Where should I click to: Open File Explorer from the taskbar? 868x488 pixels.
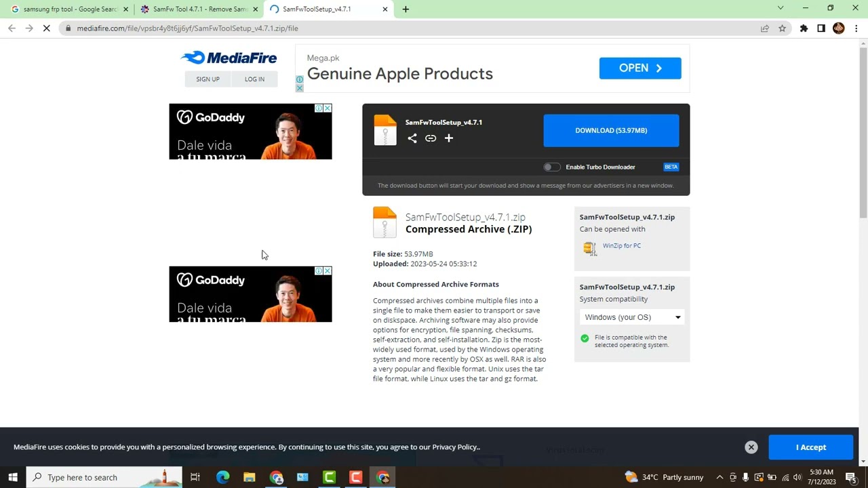click(250, 477)
